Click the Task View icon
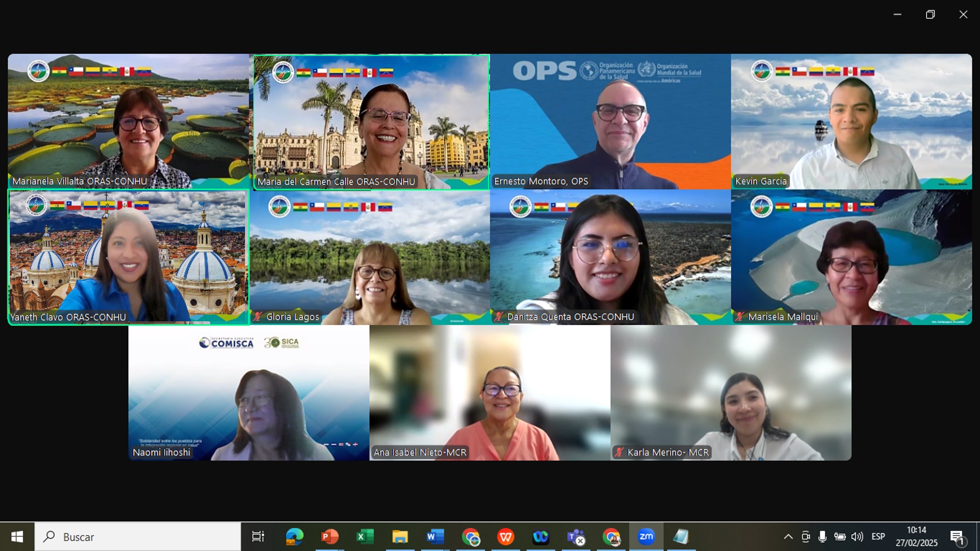The width and height of the screenshot is (980, 551). pos(258,537)
